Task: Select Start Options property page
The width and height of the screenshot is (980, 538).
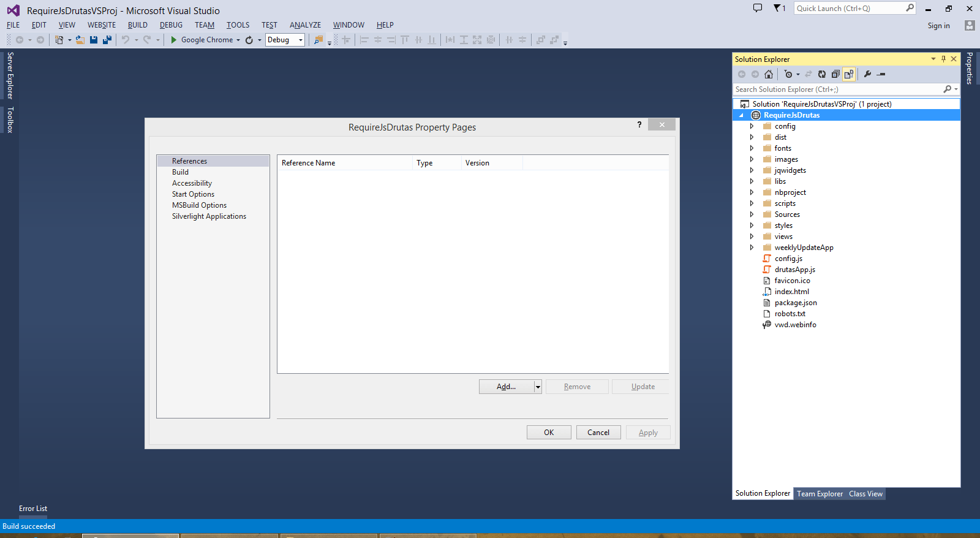Action: coord(193,194)
